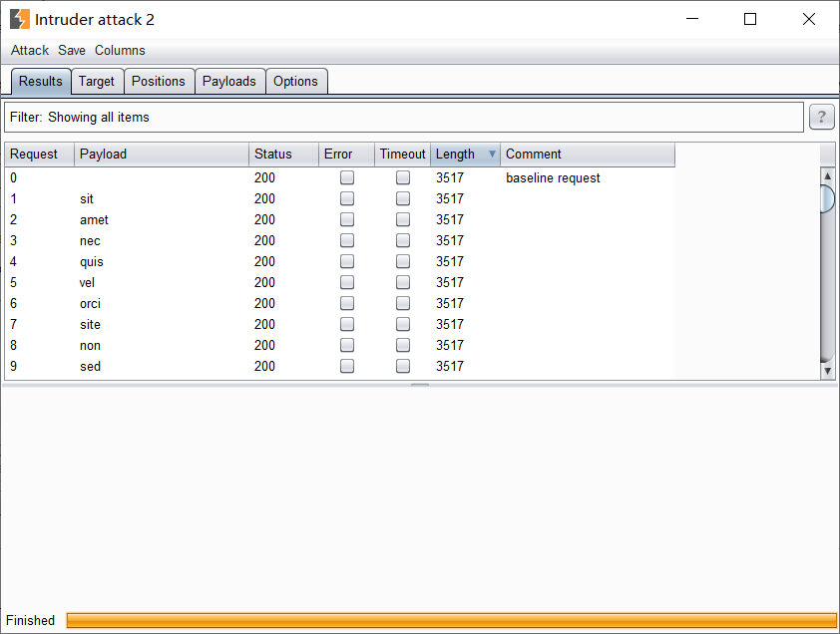Switch to the Options tab
Screen dimensions: 840x634
coord(295,82)
